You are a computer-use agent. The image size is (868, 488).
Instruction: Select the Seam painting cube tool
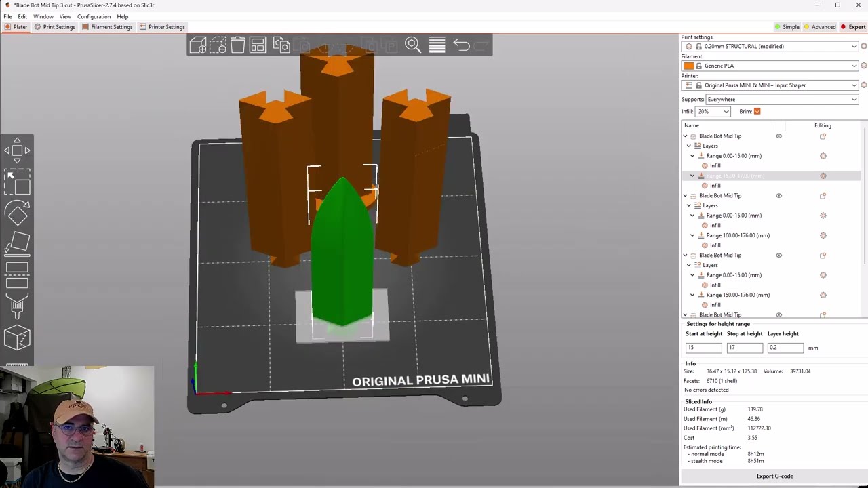click(17, 338)
